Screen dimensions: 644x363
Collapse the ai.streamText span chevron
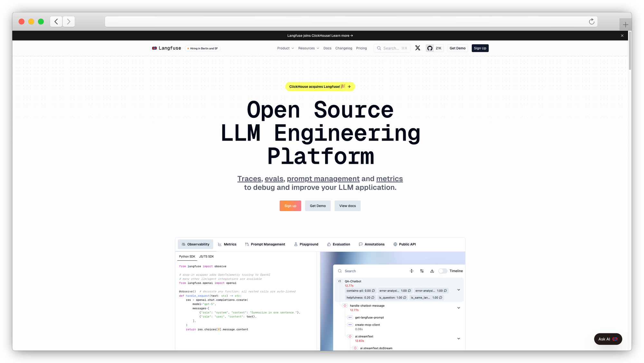pos(459,339)
